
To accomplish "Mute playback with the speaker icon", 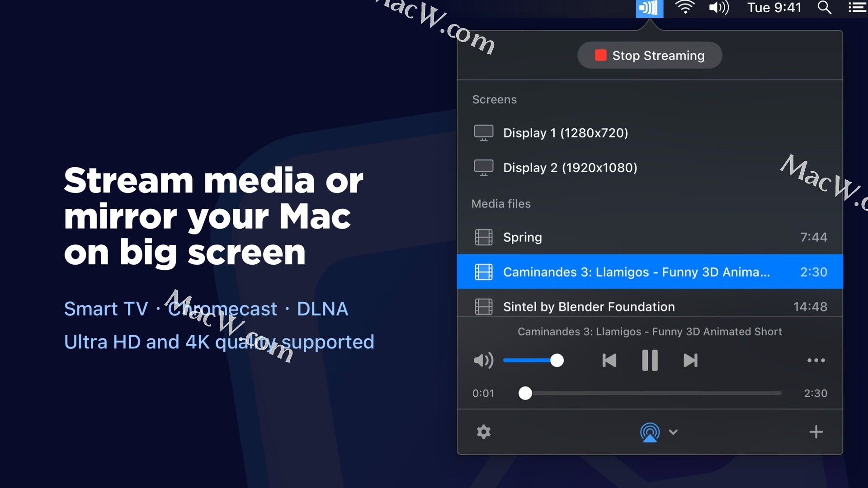I will pos(483,361).
